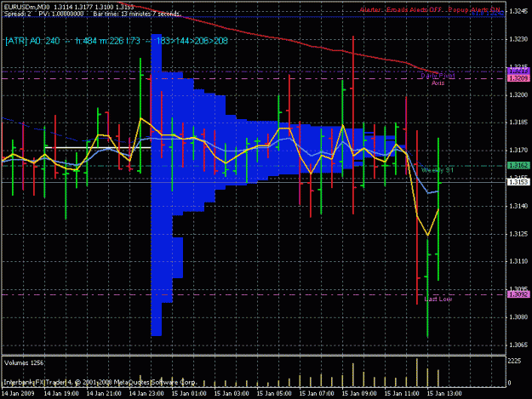532x399 pixels.
Task: Click the PV: 1.00000000 readout
Action: click(x=60, y=14)
